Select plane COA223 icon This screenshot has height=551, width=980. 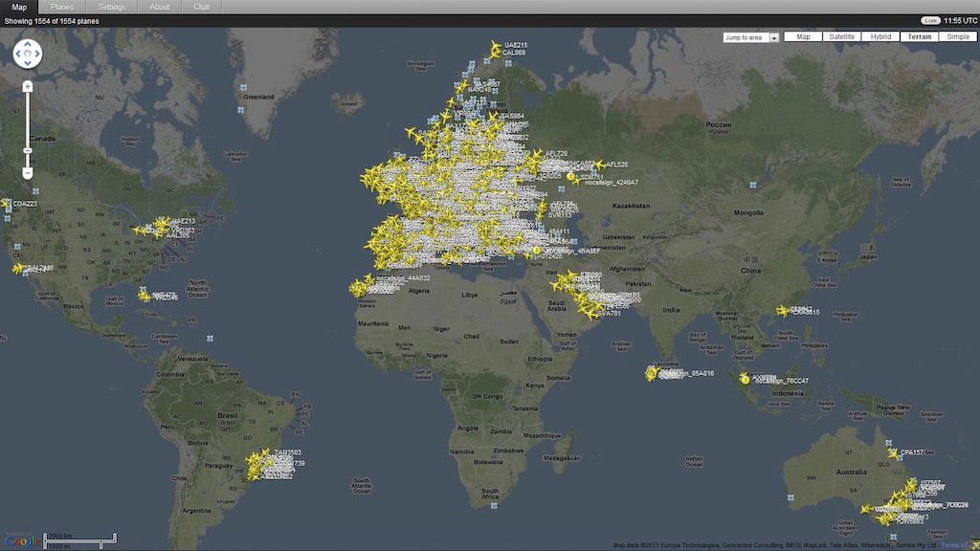(x=7, y=204)
